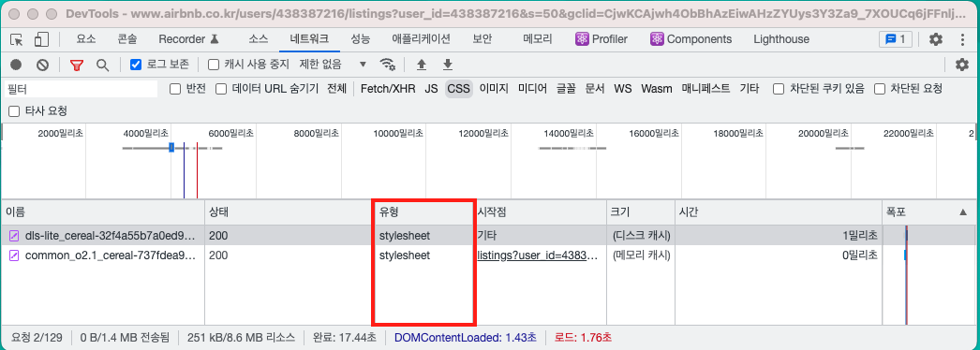Image resolution: width=980 pixels, height=350 pixels.
Task: Clear the network log
Action: click(42, 65)
